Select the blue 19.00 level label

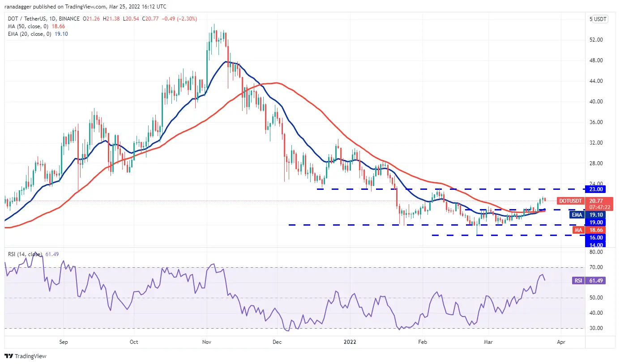(597, 222)
